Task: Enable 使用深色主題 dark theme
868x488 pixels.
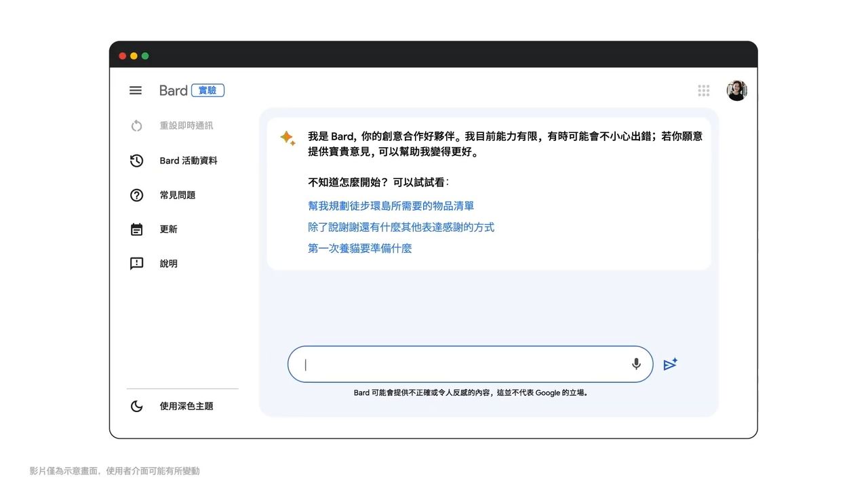Action: (x=186, y=406)
